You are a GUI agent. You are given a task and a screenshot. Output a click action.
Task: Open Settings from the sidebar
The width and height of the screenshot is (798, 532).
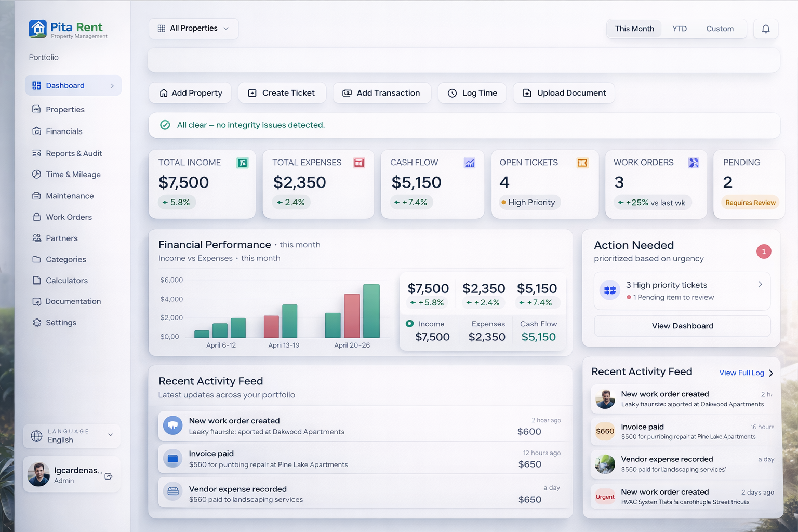coord(61,322)
